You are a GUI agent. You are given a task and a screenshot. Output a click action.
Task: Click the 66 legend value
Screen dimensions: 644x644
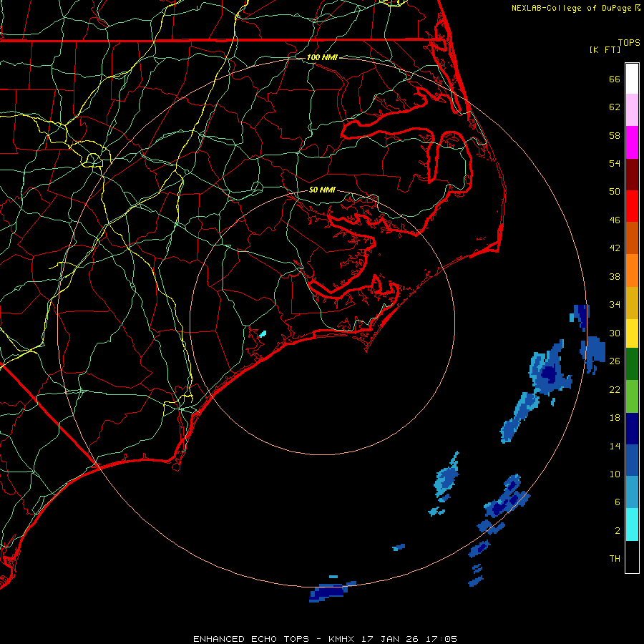615,79
